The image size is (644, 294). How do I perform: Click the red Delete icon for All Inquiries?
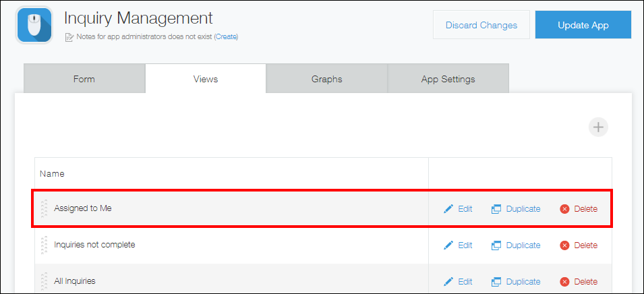pos(564,282)
